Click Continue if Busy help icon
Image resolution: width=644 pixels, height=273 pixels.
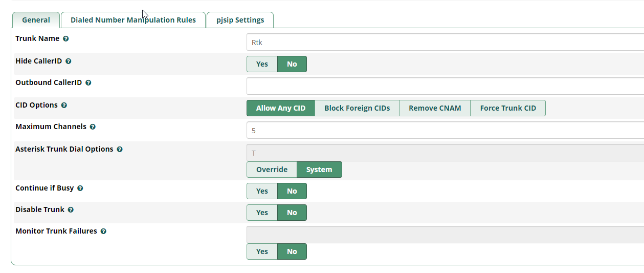pos(80,188)
